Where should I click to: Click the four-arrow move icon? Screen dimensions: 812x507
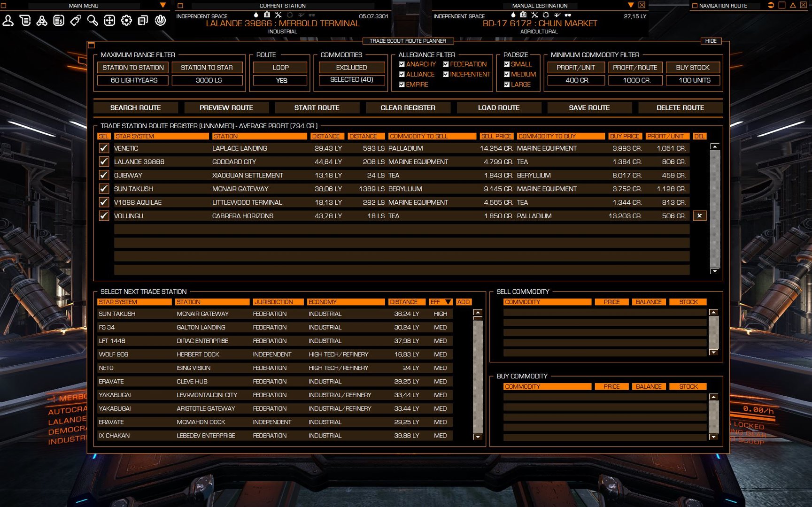click(109, 21)
